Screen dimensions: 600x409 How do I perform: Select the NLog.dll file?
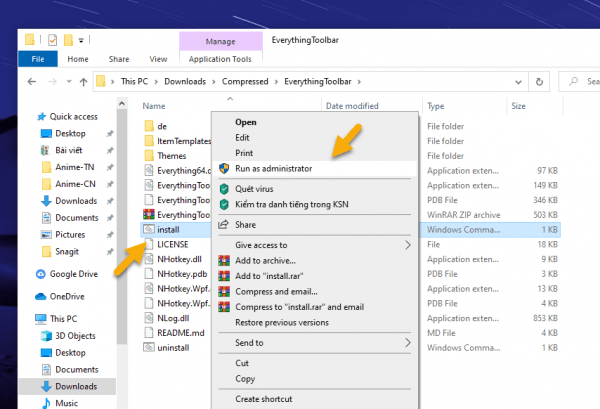[x=173, y=318]
